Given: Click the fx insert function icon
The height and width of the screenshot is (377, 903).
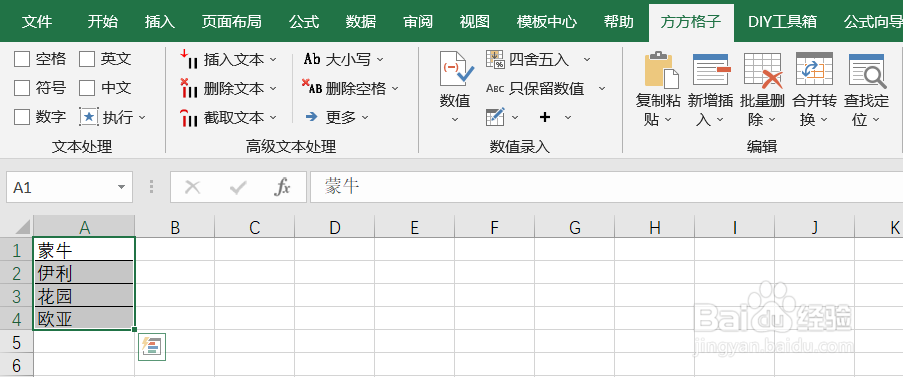Looking at the screenshot, I should click(x=282, y=186).
